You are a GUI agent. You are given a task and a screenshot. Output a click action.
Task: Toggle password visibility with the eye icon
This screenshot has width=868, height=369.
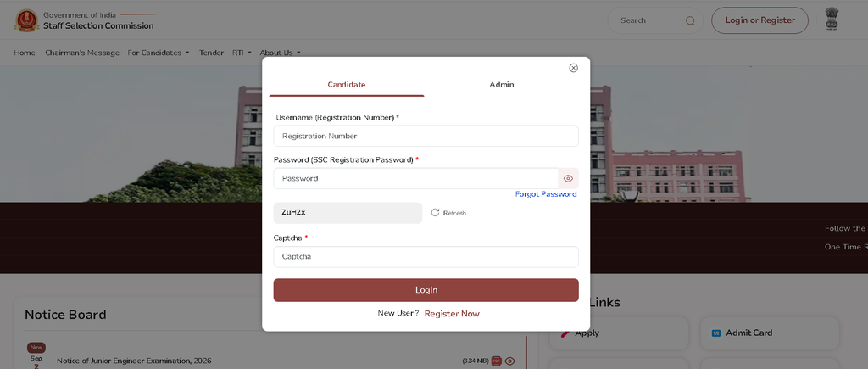(568, 178)
